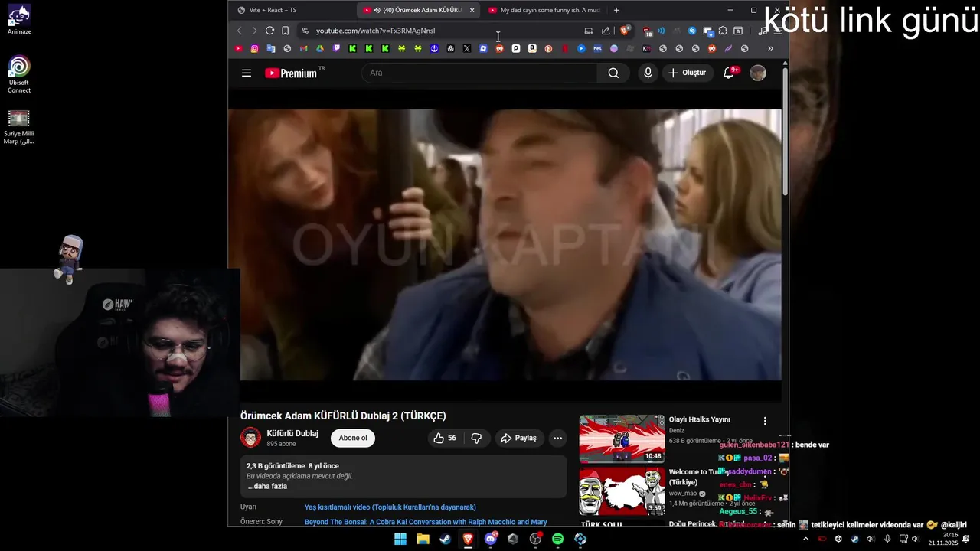Open Ubisoft Connect desktop shortcut
Screen dimensions: 980x551
19,74
